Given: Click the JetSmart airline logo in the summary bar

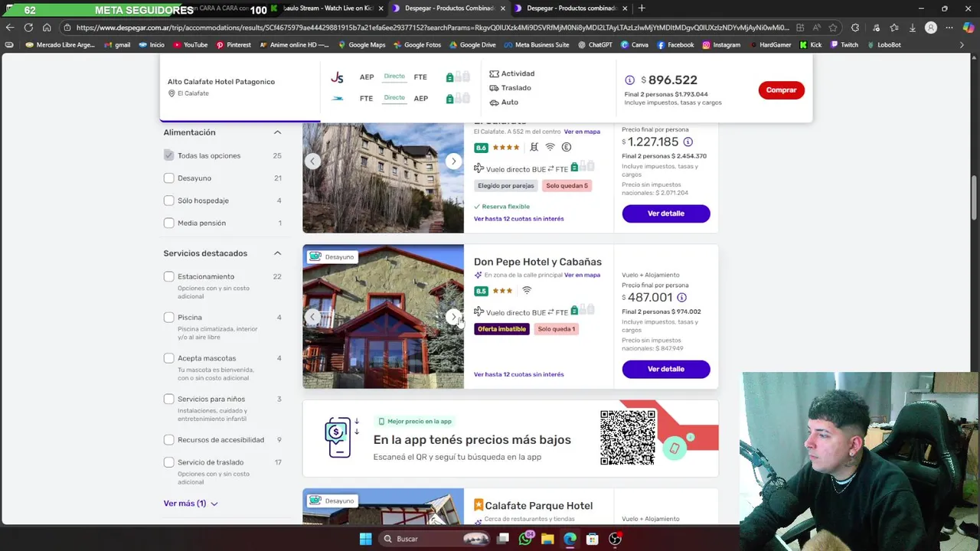Looking at the screenshot, I should pyautogui.click(x=337, y=77).
